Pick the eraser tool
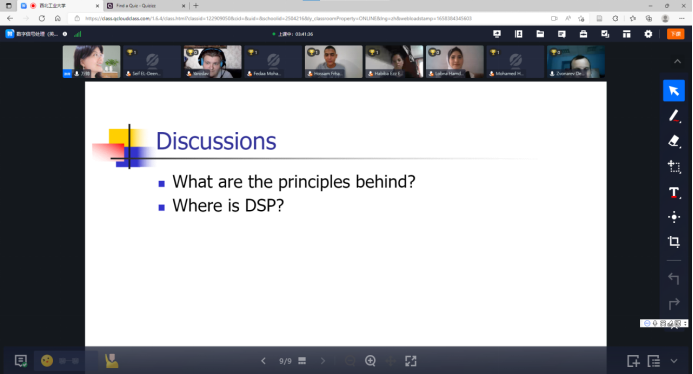The image size is (693, 374). [674, 141]
